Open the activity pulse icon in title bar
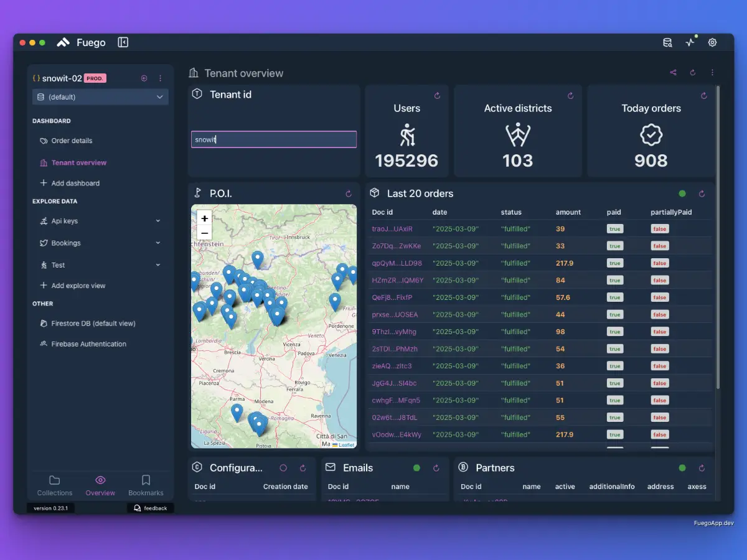Viewport: 747px width, 560px height. pyautogui.click(x=690, y=42)
